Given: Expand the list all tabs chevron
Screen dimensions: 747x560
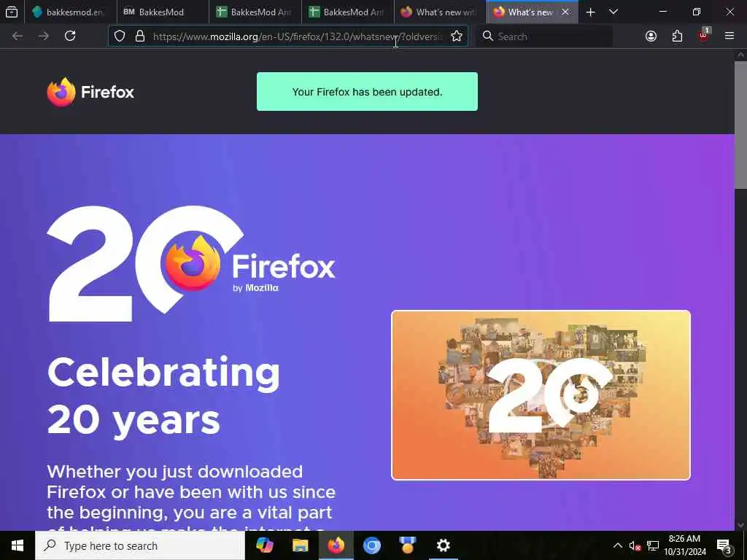Looking at the screenshot, I should (x=614, y=12).
